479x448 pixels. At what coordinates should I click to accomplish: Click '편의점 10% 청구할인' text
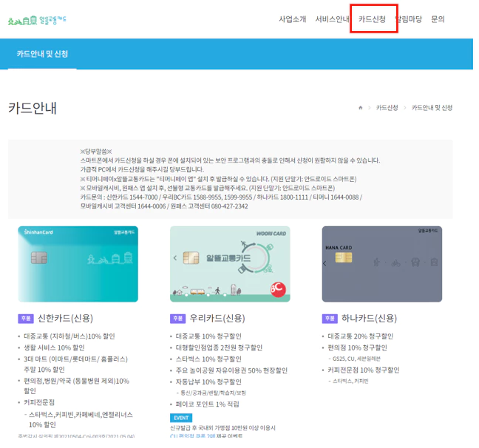[358, 347]
